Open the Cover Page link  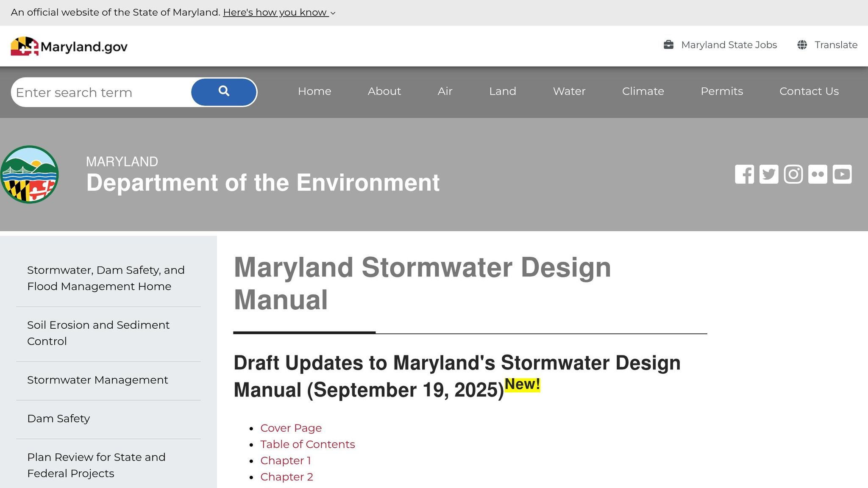pyautogui.click(x=291, y=428)
